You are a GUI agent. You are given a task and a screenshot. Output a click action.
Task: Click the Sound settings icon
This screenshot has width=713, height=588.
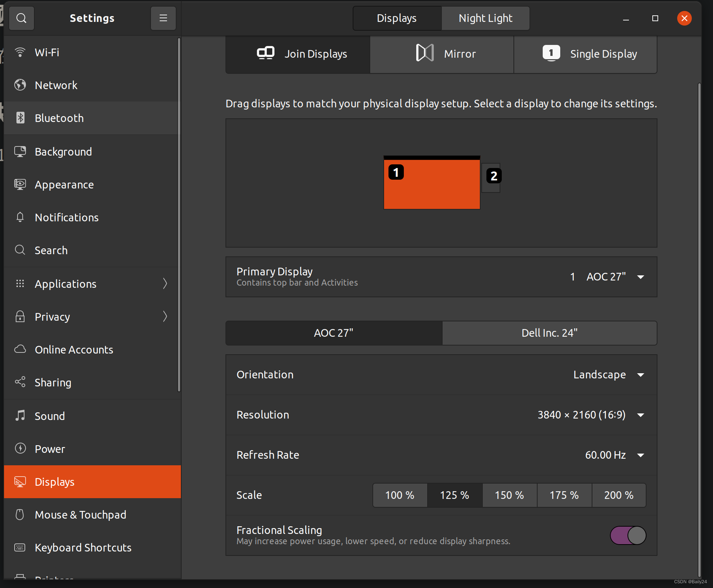coord(21,415)
